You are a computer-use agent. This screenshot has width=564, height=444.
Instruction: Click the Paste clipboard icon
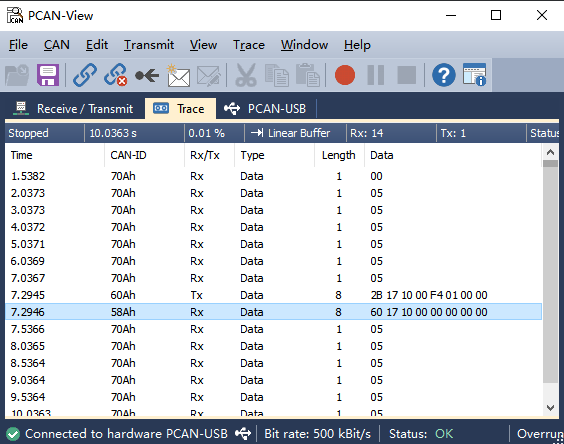pyautogui.click(x=308, y=75)
